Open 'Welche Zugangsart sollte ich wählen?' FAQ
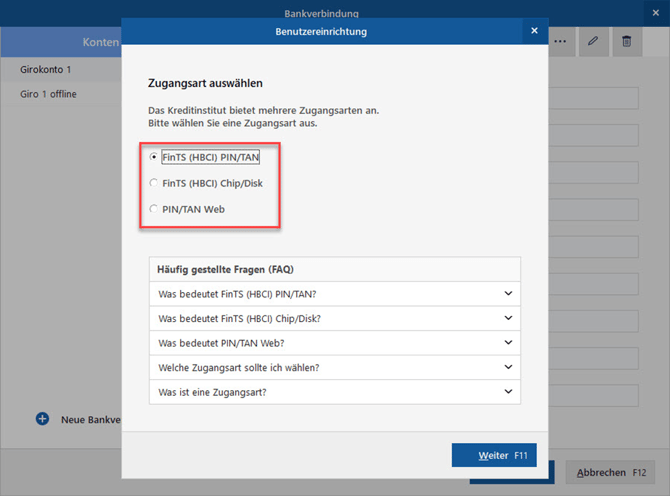Image resolution: width=670 pixels, height=496 pixels. [334, 368]
